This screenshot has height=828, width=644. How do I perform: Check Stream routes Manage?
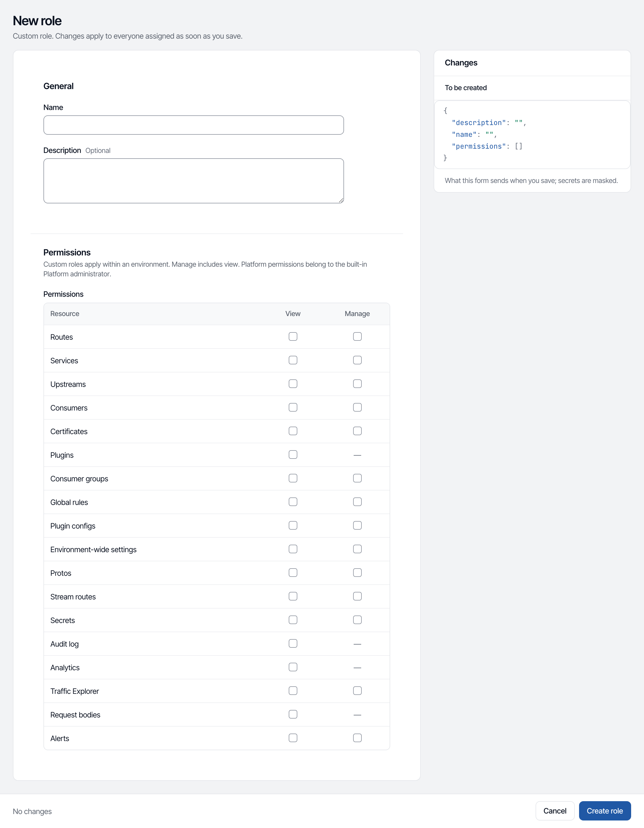357,596
